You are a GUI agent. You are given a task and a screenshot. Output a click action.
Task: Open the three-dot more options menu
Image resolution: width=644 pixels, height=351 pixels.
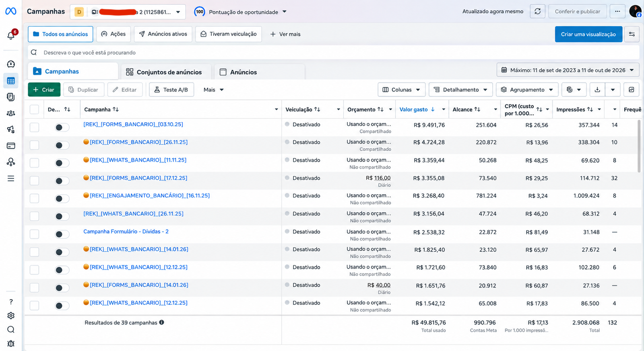[x=617, y=11]
